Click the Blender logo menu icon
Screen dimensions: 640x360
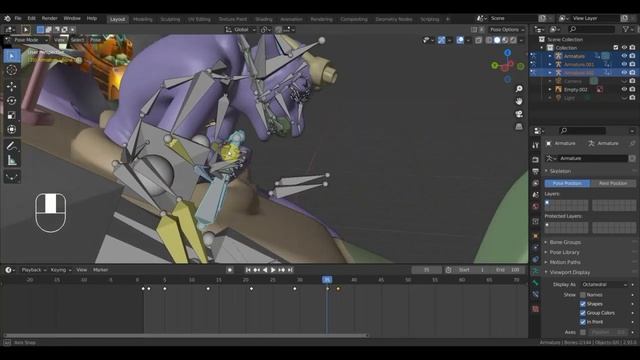point(7,18)
